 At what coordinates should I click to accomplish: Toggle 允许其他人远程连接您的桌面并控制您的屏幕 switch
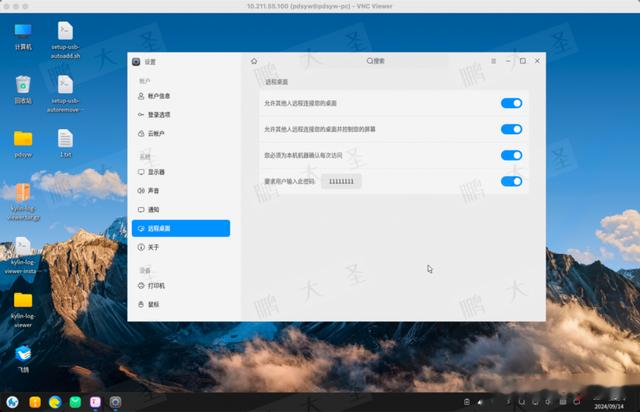[511, 129]
